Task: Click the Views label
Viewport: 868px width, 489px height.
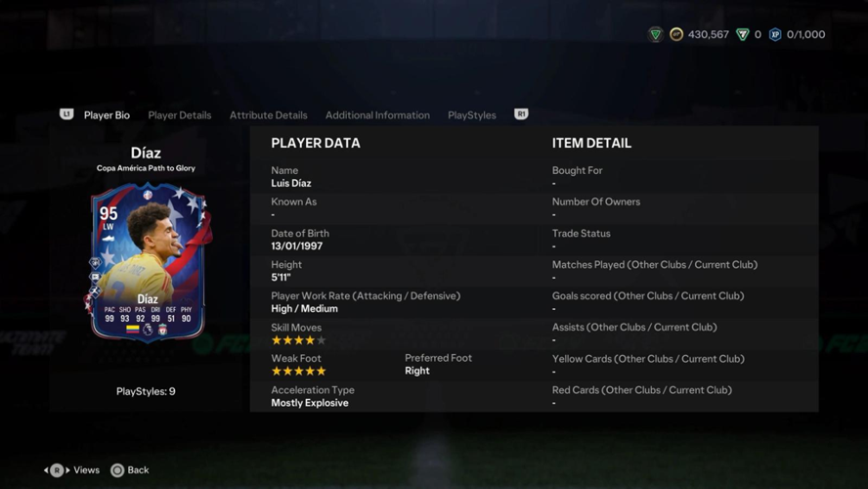Action: [x=86, y=470]
